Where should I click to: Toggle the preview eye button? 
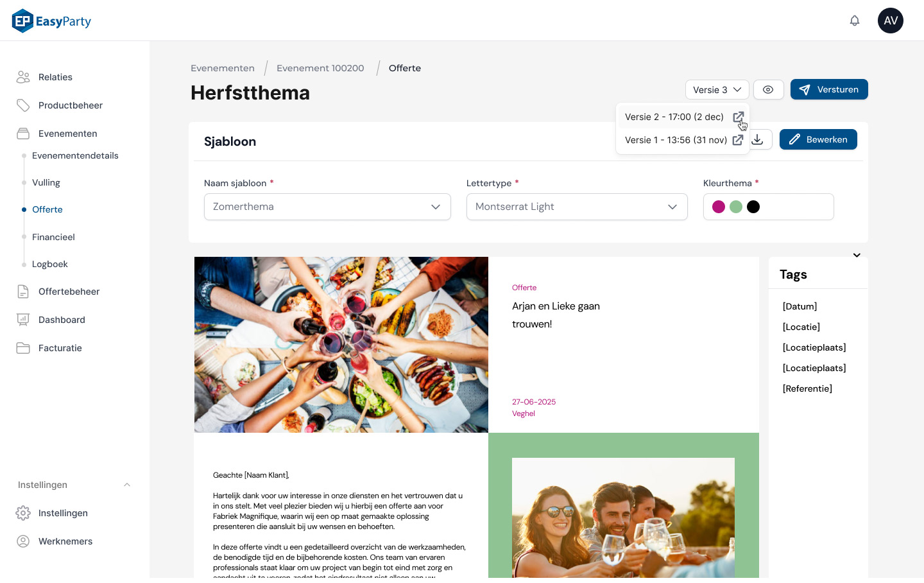pyautogui.click(x=768, y=89)
